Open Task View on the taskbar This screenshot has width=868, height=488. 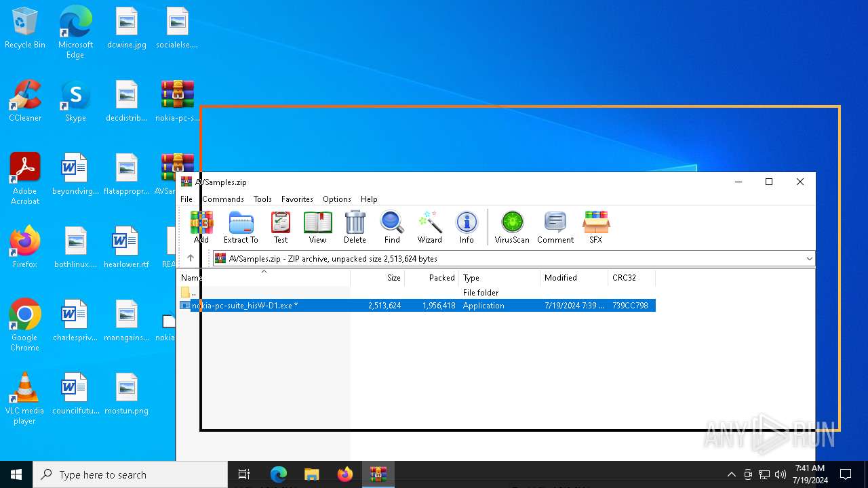[244, 474]
